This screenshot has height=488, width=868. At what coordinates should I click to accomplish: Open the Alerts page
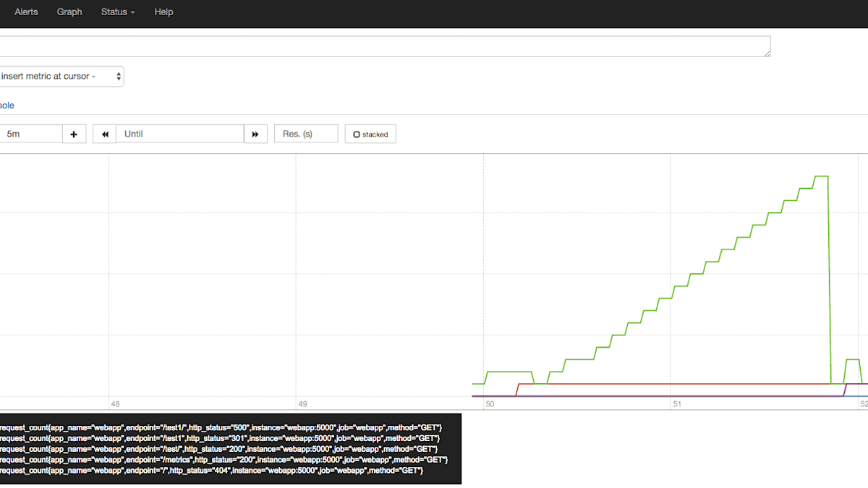26,12
